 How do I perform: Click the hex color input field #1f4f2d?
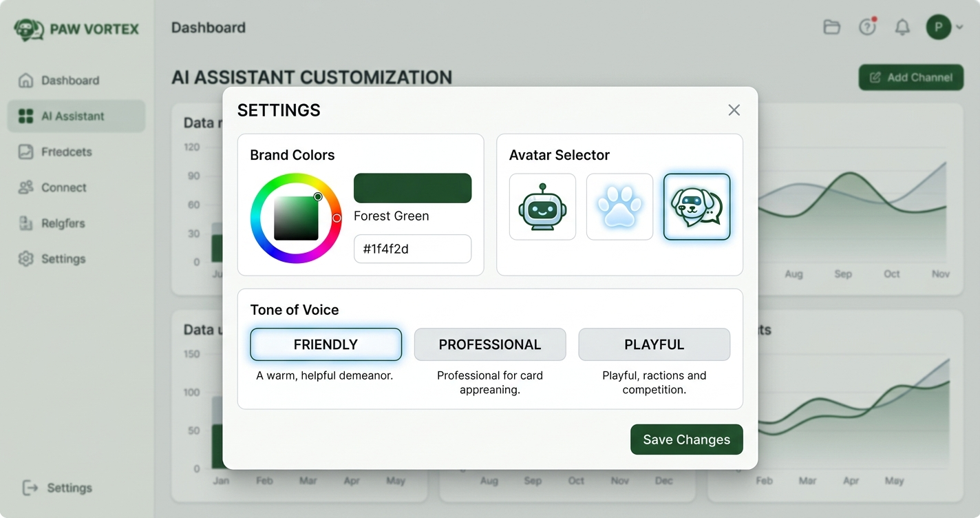pos(412,249)
